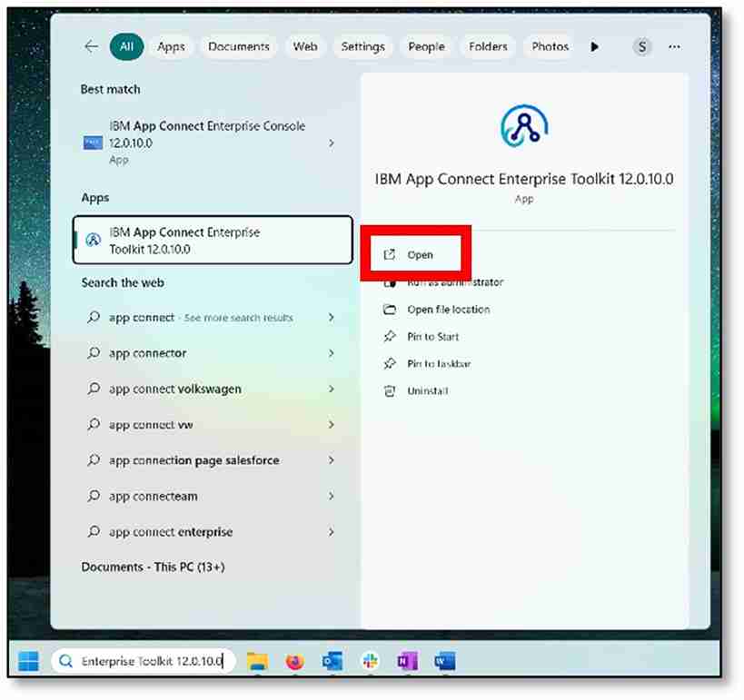Screen dimensions: 744x700
Task: Click search icon beside app connector
Action: 94,353
